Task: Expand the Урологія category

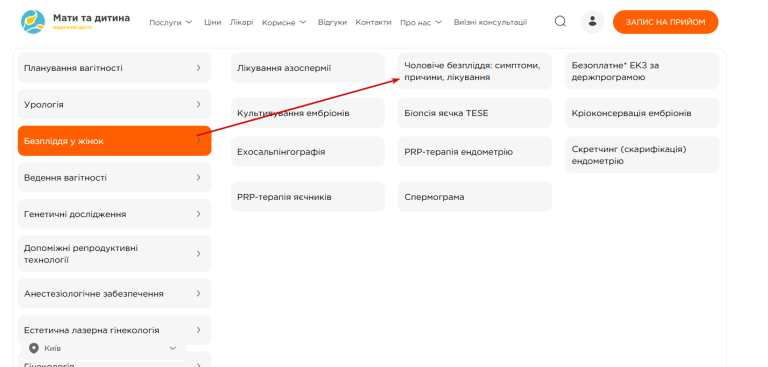Action: [x=115, y=104]
